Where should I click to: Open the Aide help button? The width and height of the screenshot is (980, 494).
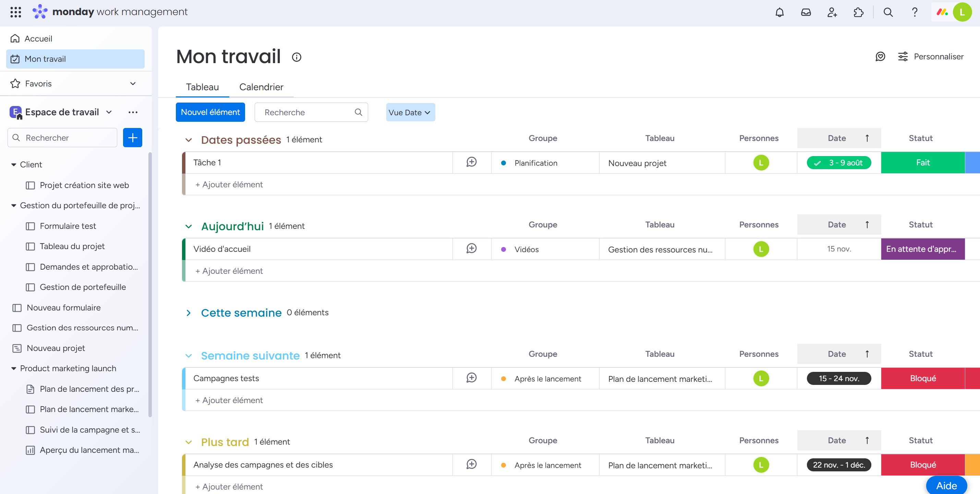[946, 485]
